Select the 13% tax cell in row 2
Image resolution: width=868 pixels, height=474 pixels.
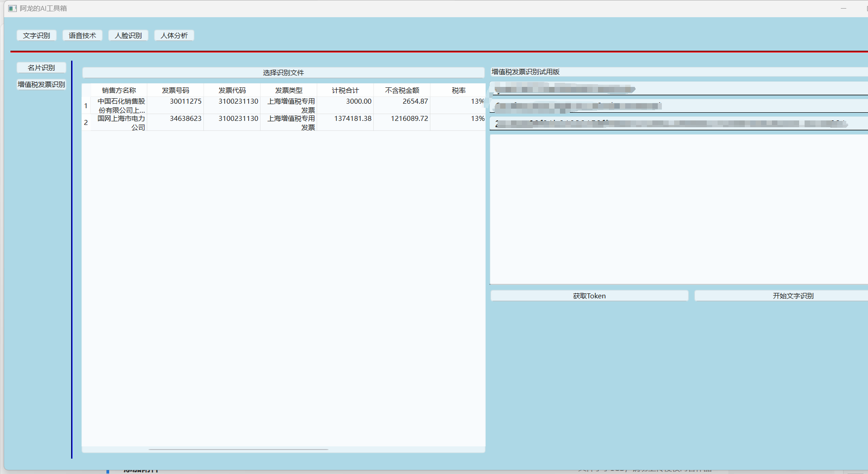458,122
